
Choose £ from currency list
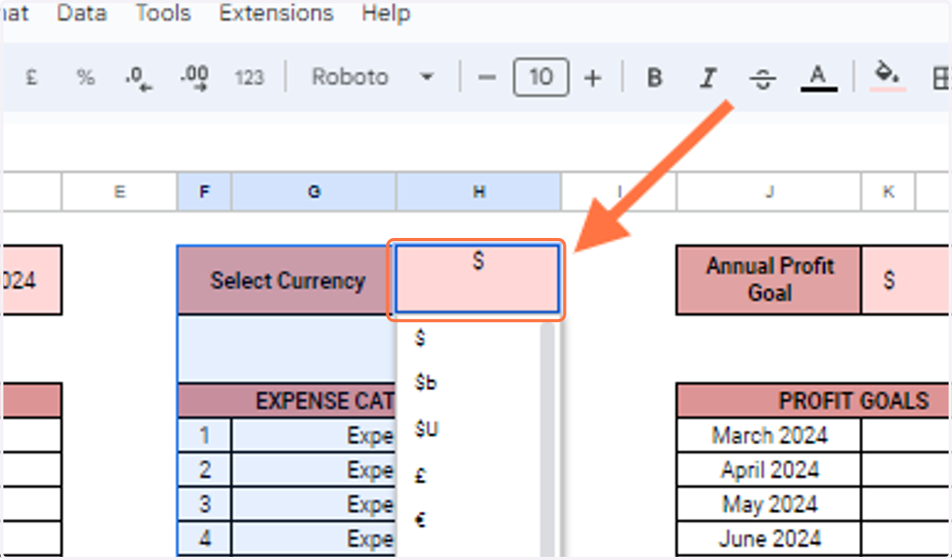click(420, 476)
